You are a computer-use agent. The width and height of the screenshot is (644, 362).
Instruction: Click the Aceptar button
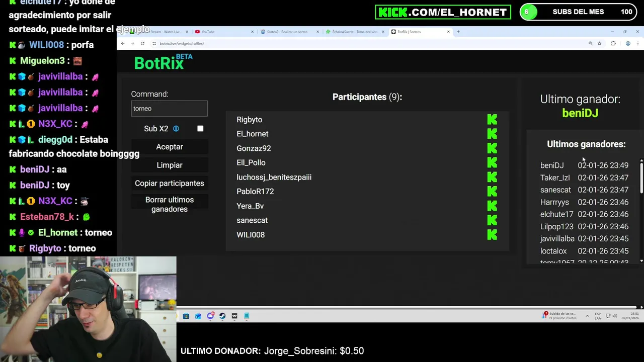[x=170, y=147]
